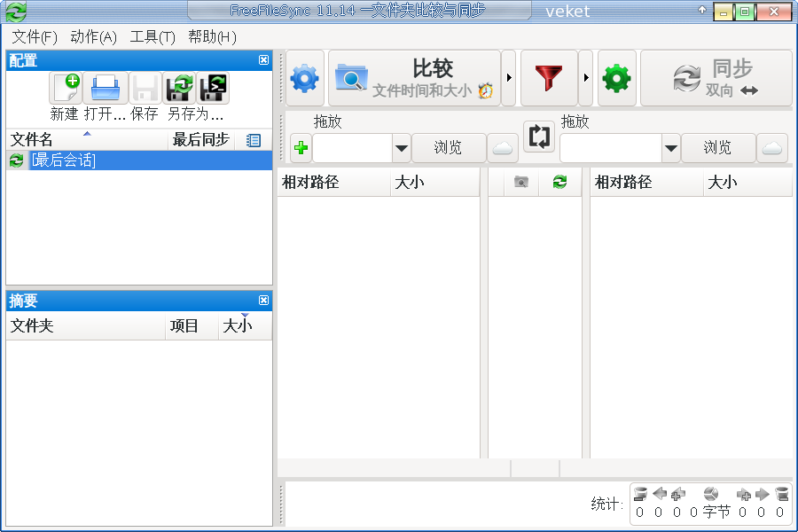Sort summary by 文件夹 column

point(85,325)
